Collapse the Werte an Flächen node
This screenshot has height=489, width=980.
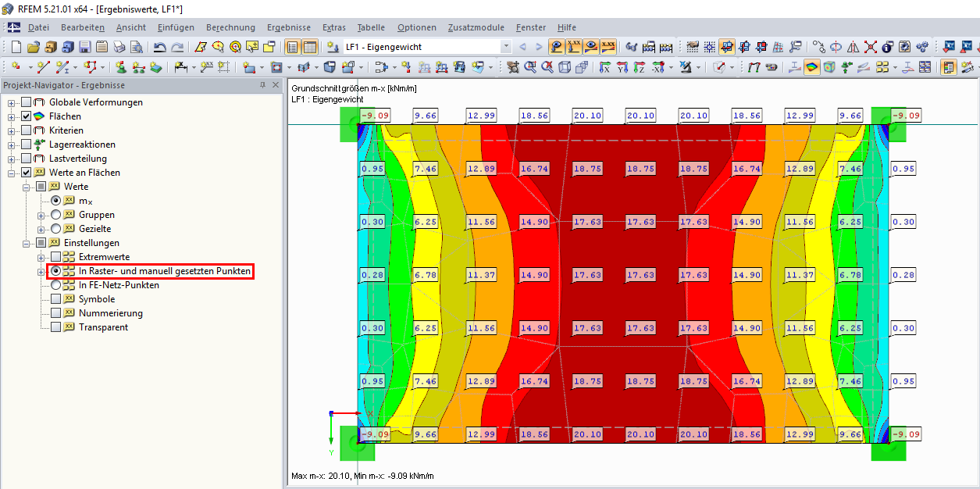point(12,173)
